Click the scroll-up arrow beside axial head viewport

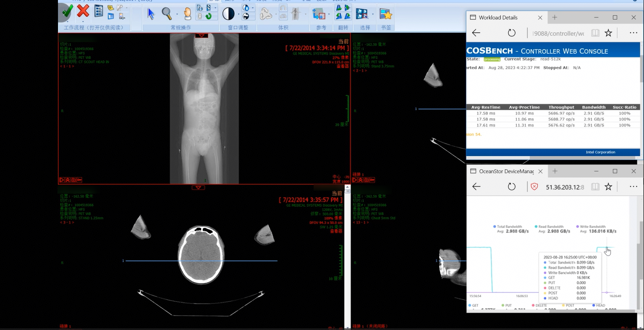347,187
